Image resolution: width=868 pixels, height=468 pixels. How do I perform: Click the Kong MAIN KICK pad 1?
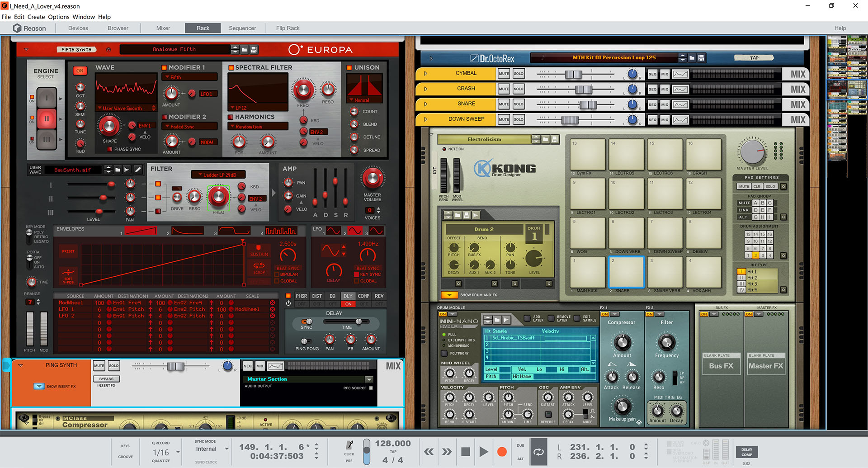tap(587, 271)
